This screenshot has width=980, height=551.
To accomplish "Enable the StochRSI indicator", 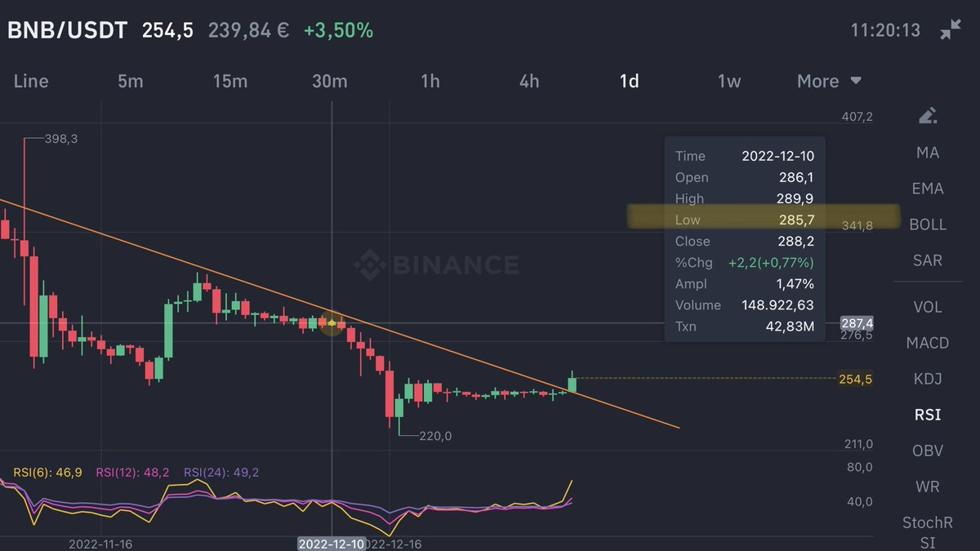I will pos(928,531).
